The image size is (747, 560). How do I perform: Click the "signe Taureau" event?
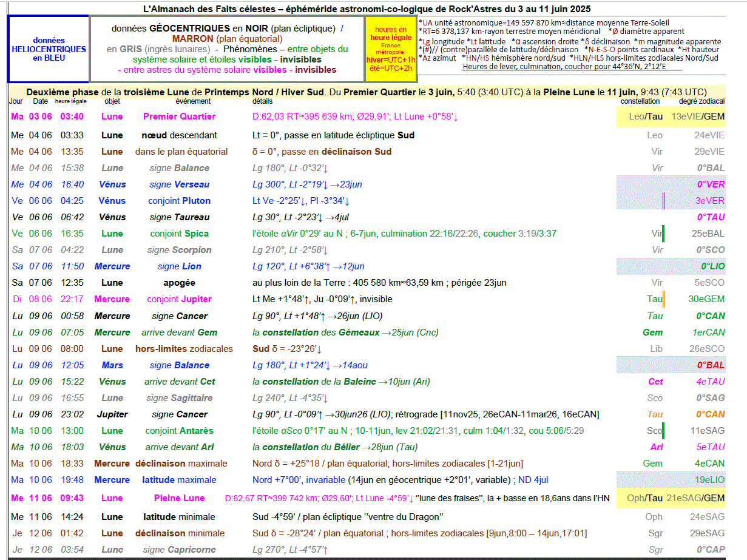(x=179, y=217)
